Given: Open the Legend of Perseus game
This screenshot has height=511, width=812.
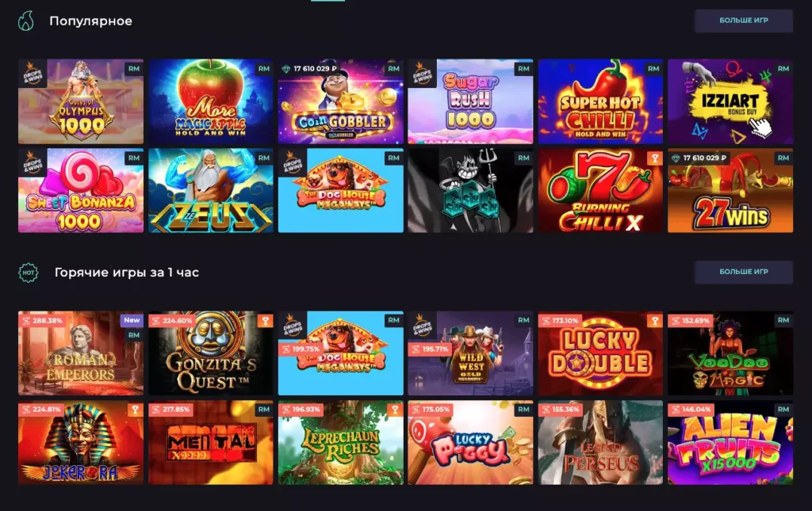Looking at the screenshot, I should tap(600, 442).
